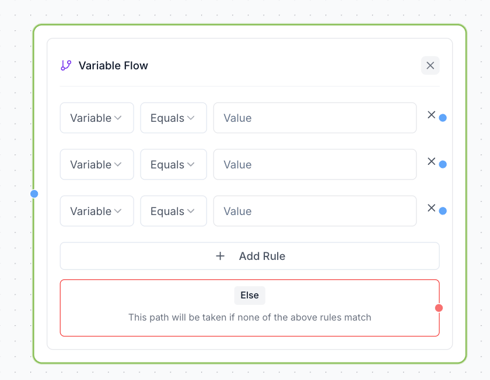Delete the second rule using its X icon
This screenshot has height=380, width=490.
coord(431,161)
